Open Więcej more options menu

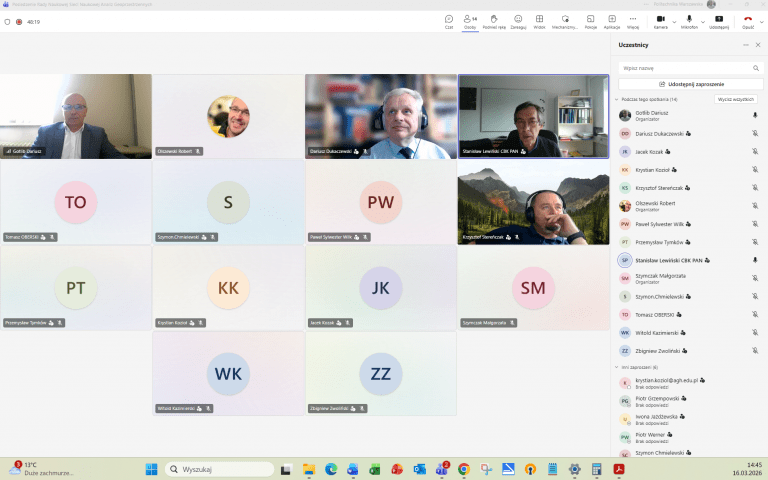pos(633,22)
